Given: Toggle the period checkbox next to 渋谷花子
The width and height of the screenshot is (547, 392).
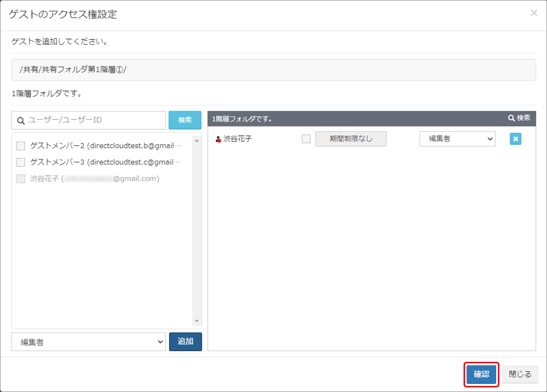Looking at the screenshot, I should [306, 139].
